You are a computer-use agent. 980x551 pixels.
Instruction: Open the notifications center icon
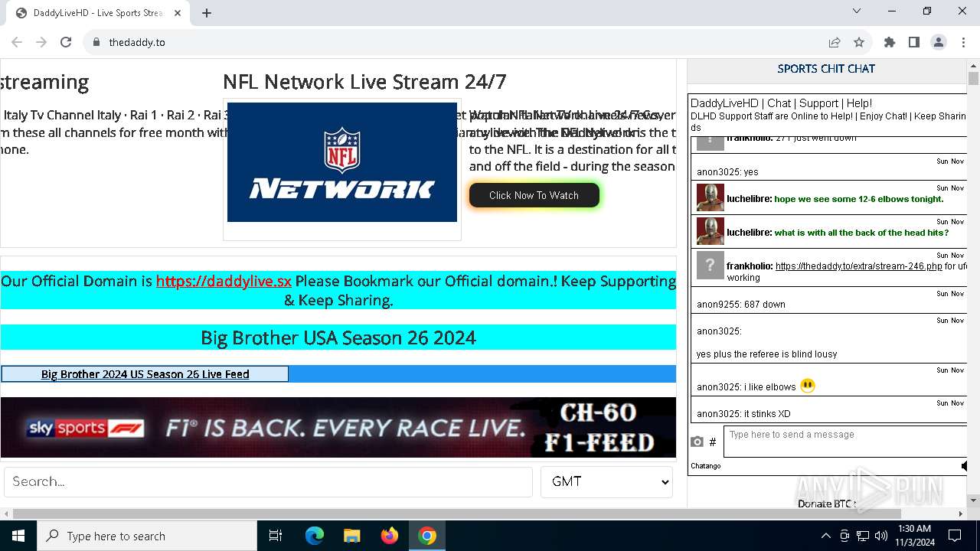[955, 536]
